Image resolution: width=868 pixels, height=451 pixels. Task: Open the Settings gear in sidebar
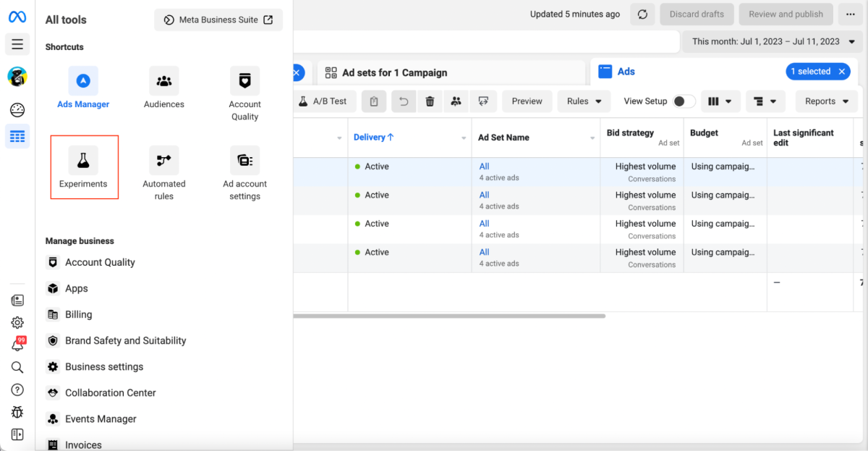17,323
